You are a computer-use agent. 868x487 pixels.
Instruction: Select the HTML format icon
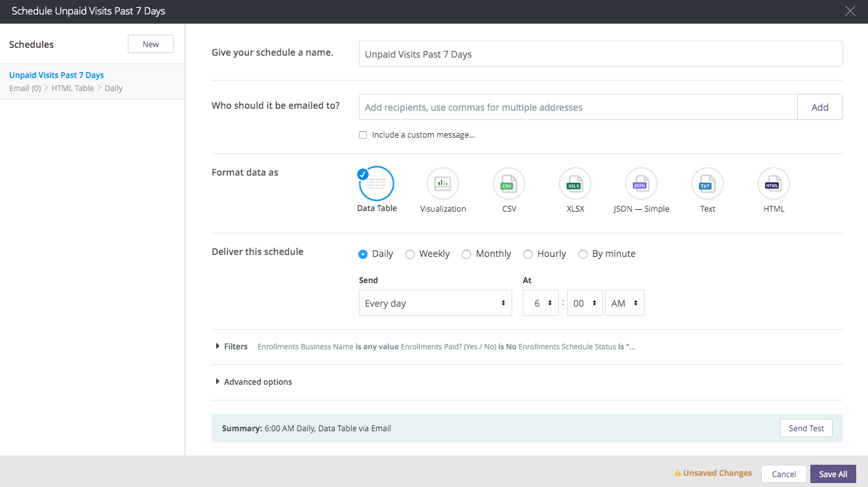click(x=773, y=184)
